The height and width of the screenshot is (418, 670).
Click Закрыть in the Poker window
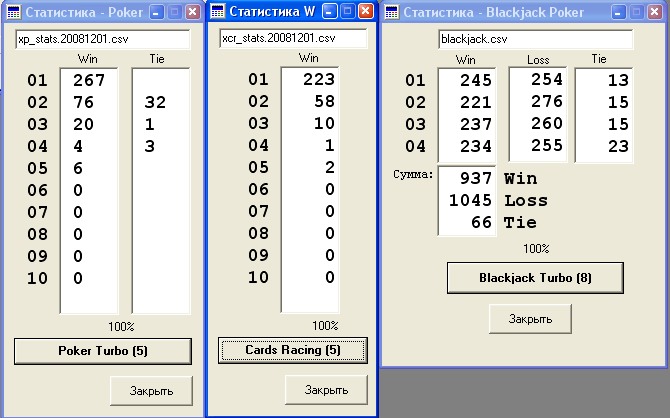[x=149, y=390]
